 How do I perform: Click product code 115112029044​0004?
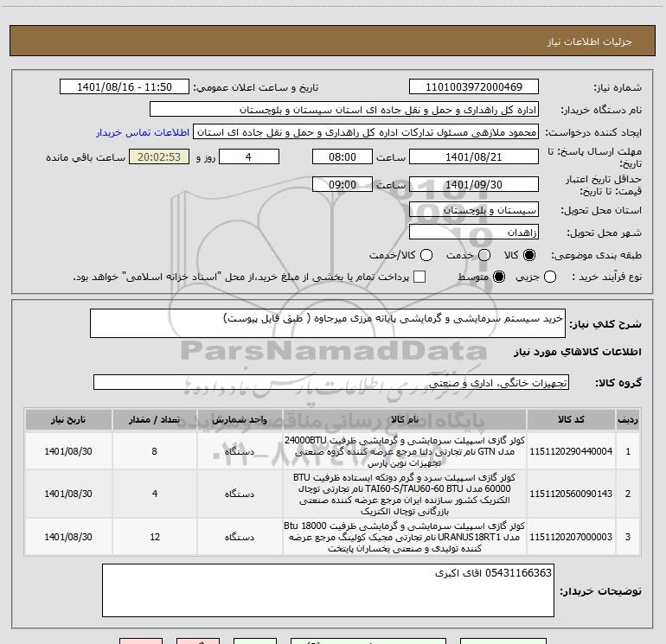pyautogui.click(x=571, y=451)
